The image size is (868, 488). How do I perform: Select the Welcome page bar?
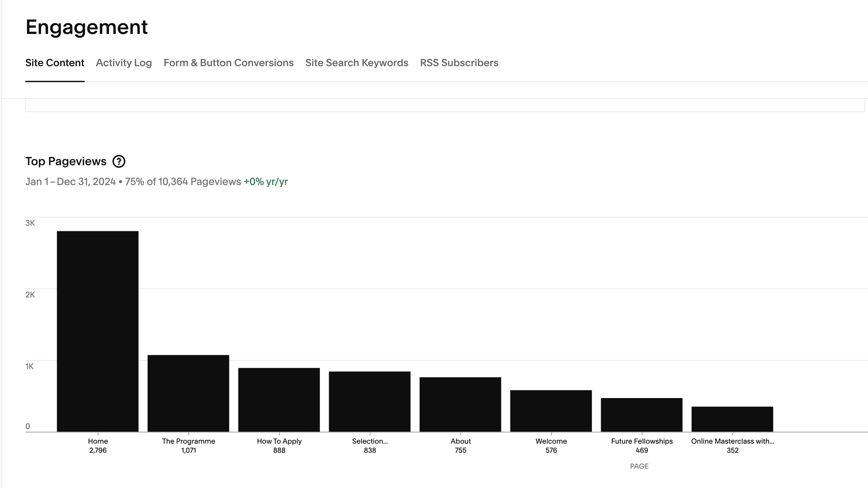551,411
